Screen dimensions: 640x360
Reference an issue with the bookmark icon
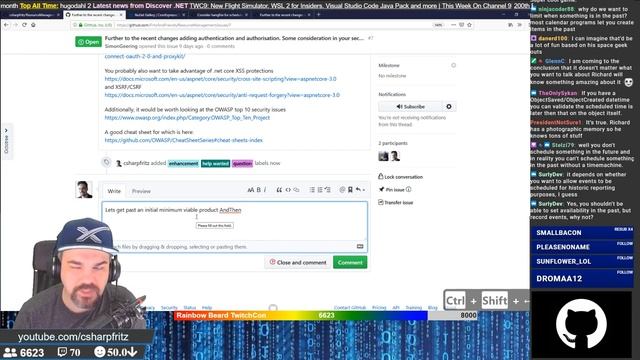[x=350, y=190]
